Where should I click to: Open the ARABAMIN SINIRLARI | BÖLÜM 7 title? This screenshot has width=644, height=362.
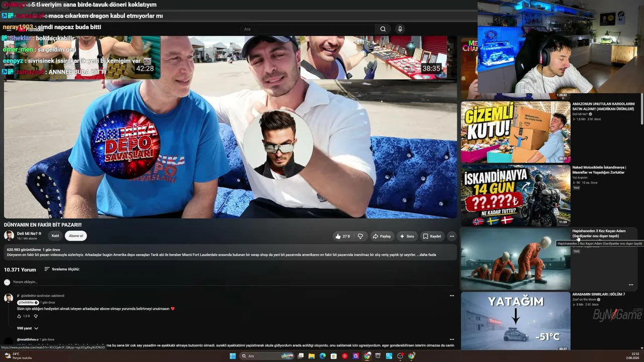point(599,294)
